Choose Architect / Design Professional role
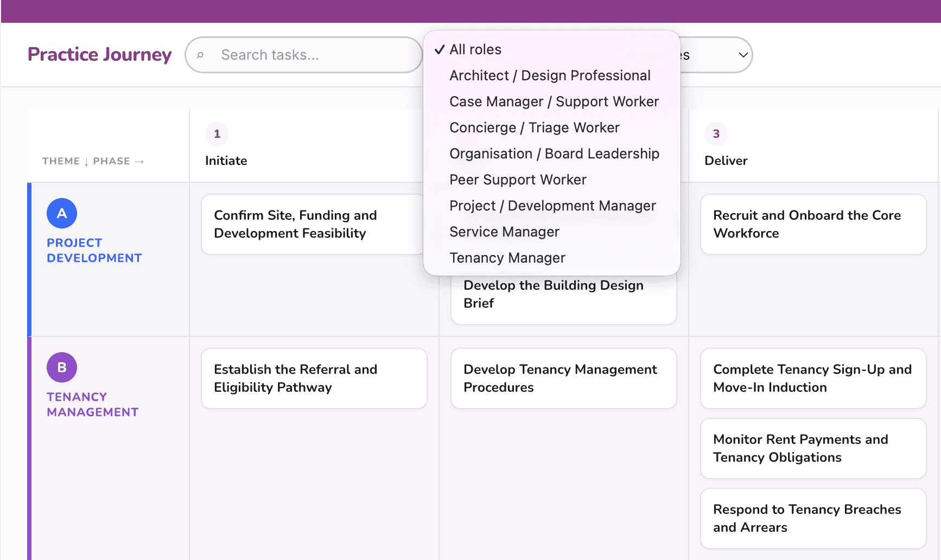The width and height of the screenshot is (941, 560). click(552, 75)
